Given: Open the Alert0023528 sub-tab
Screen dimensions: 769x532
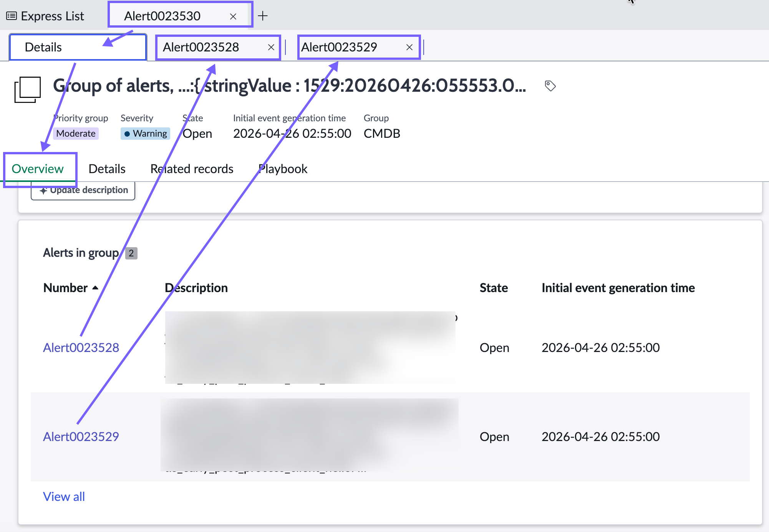Looking at the screenshot, I should coord(201,47).
